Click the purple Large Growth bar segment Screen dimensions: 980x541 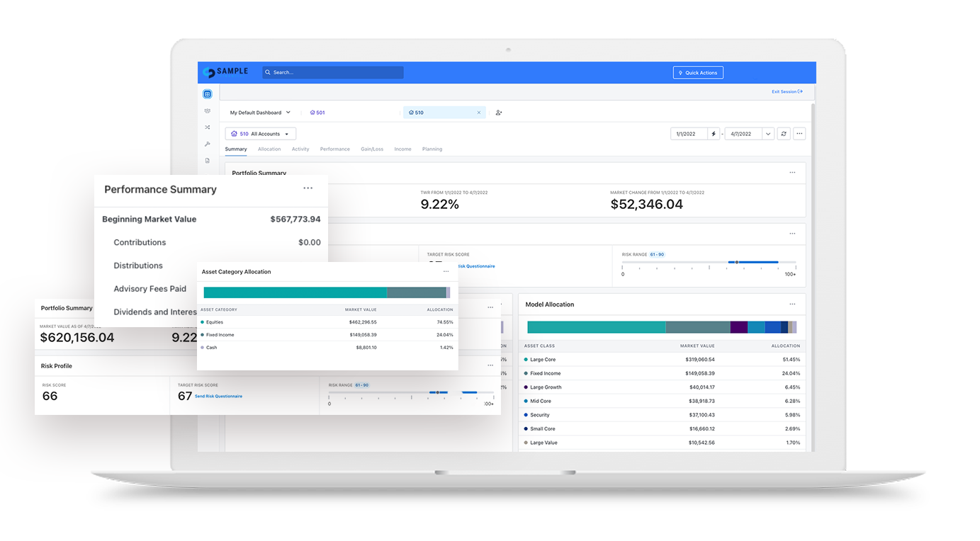point(739,327)
